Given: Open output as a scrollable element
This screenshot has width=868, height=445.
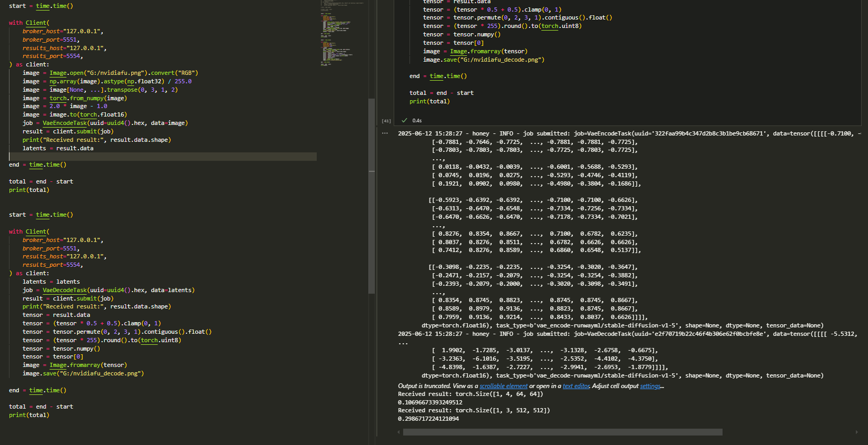Looking at the screenshot, I should [x=503, y=386].
